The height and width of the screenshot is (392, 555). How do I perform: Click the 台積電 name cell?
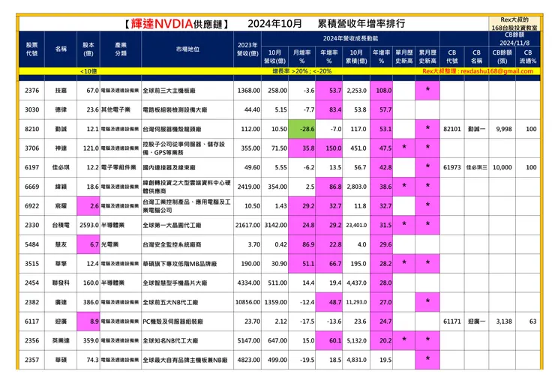(61, 225)
